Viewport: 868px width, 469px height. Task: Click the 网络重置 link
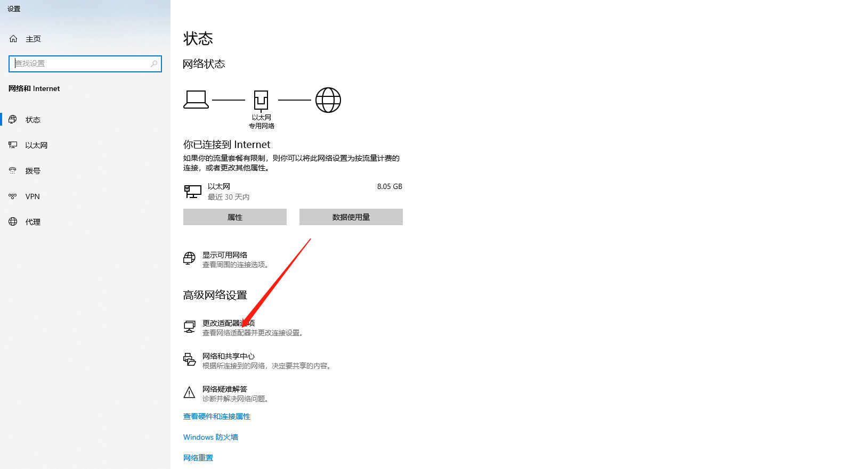[198, 458]
